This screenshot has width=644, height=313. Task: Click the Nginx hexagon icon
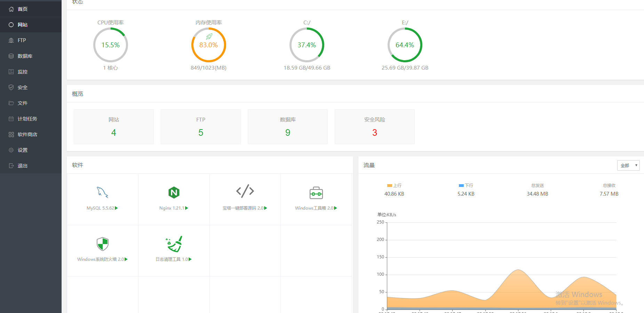[174, 192]
